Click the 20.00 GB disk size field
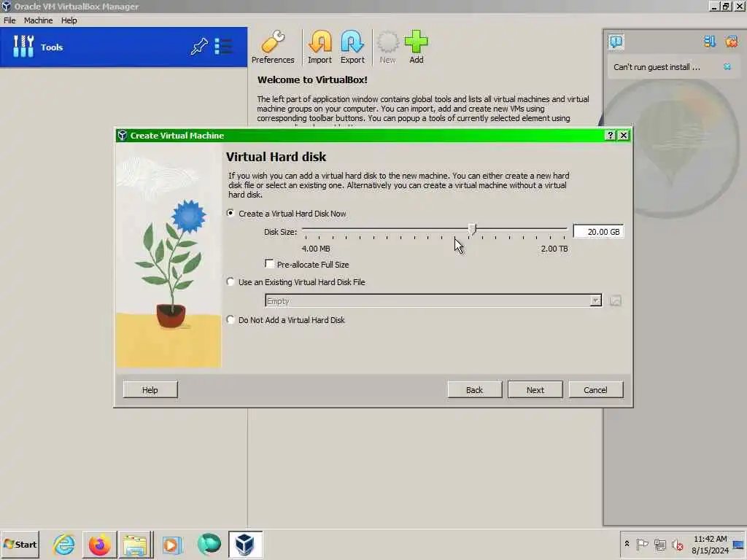The height and width of the screenshot is (560, 747). [x=598, y=231]
